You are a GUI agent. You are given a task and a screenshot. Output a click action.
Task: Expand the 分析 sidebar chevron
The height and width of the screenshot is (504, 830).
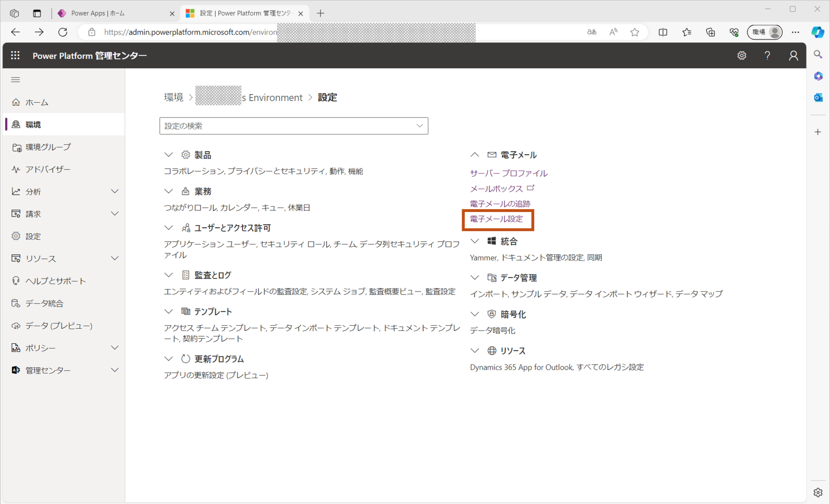coord(115,191)
